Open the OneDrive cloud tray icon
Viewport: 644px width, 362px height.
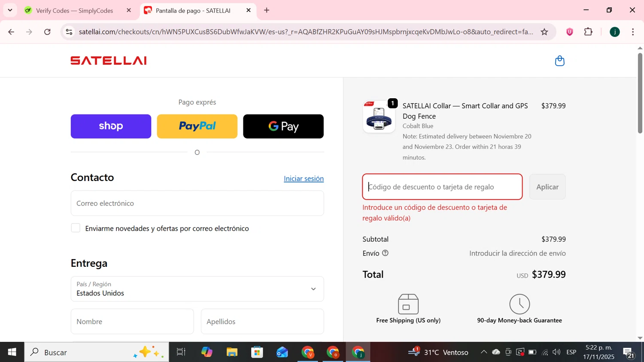click(x=496, y=352)
